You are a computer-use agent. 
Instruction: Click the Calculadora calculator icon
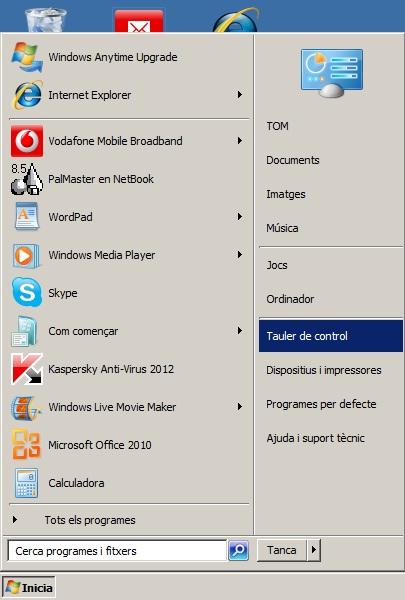26,483
